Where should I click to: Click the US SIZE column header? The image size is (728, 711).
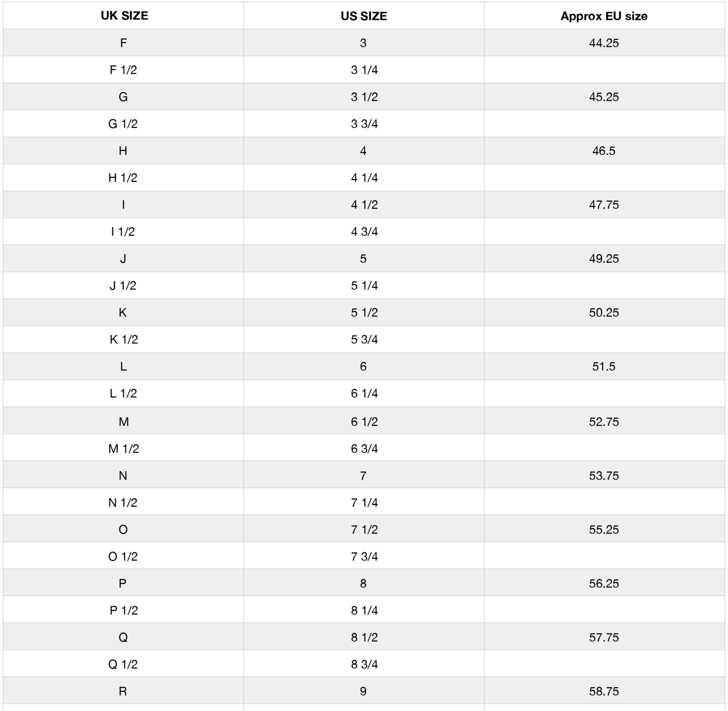pyautogui.click(x=364, y=16)
